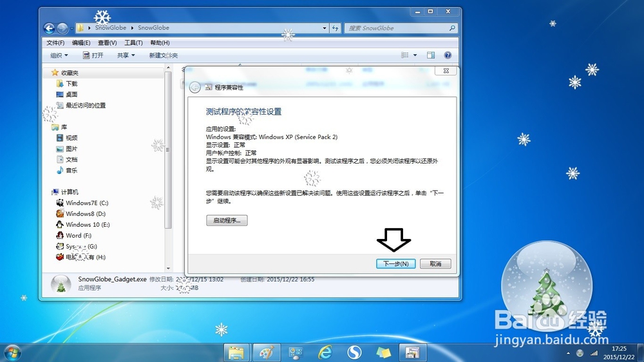
Task: Click the 下一步(N) button
Action: pyautogui.click(x=396, y=264)
